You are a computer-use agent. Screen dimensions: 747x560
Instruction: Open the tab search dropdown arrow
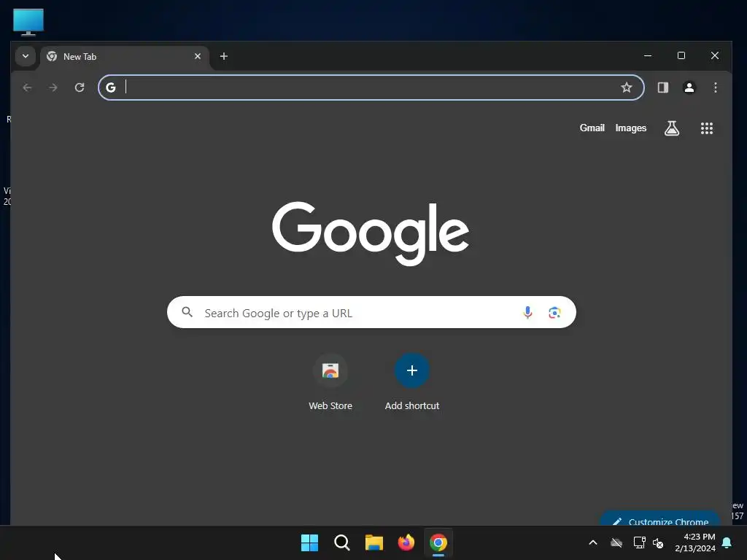pos(26,56)
